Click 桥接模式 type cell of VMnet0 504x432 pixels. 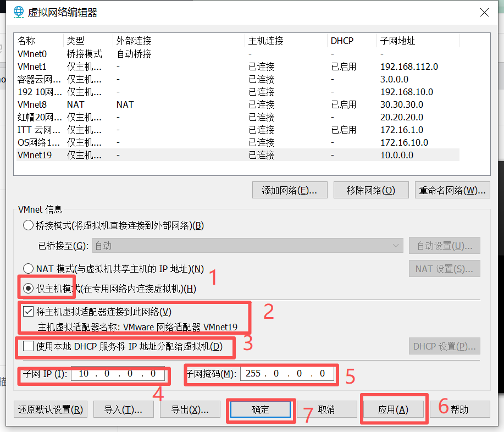[84, 54]
